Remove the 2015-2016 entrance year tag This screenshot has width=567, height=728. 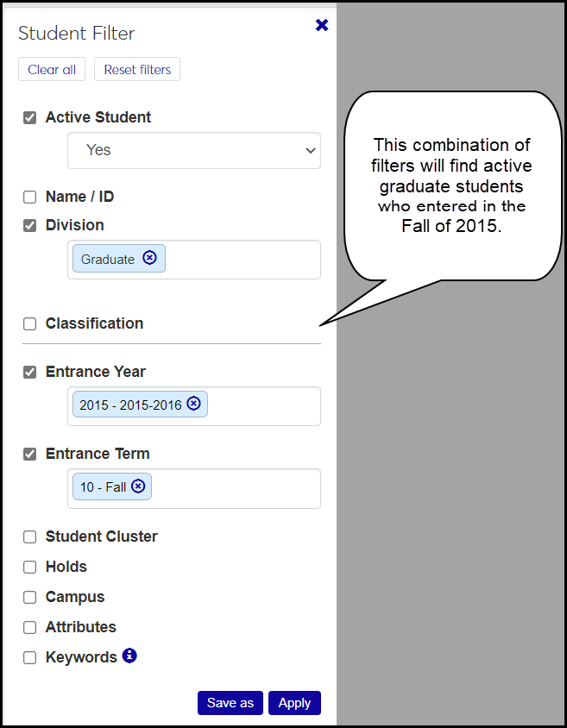pos(193,404)
